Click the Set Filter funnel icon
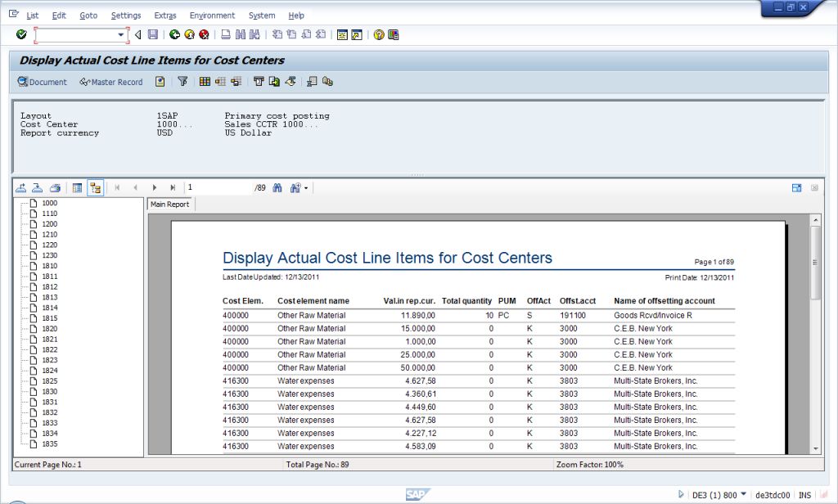The height and width of the screenshot is (504, 838). (182, 81)
